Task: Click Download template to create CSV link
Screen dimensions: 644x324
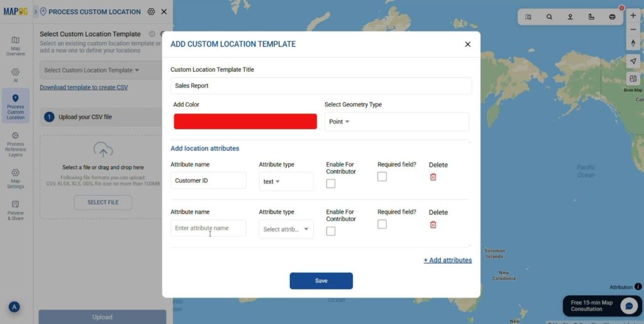Action: tap(84, 87)
